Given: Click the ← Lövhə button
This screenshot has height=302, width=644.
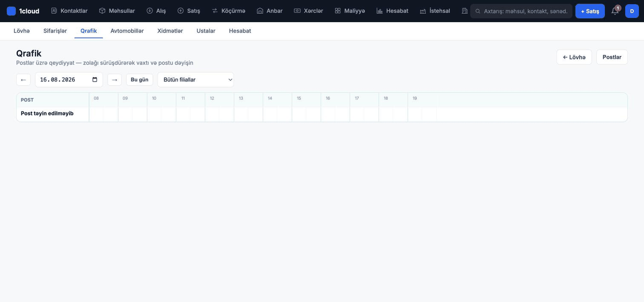Looking at the screenshot, I should pos(574,57).
